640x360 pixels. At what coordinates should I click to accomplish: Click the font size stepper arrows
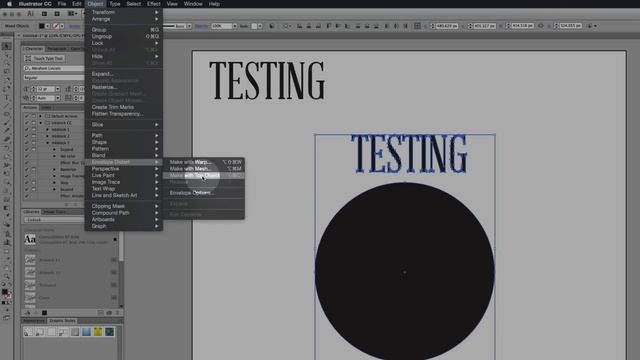[x=33, y=89]
